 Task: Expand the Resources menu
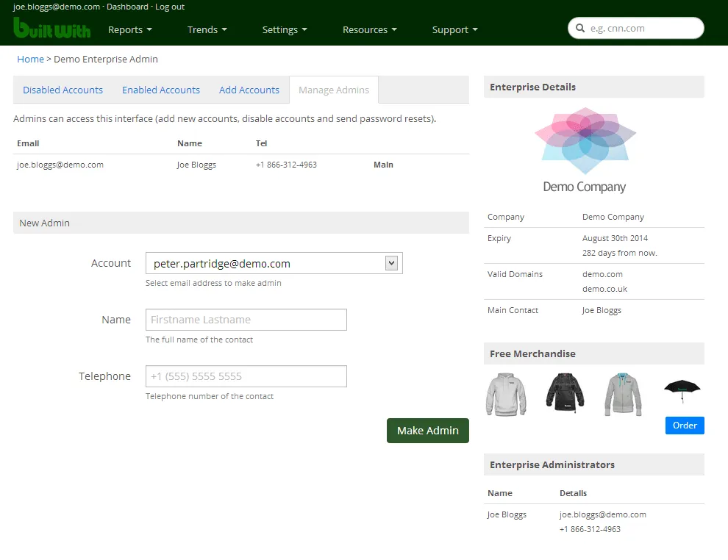(x=369, y=30)
